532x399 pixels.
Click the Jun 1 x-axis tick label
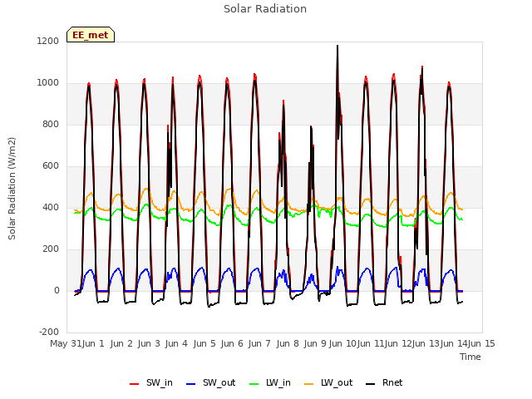click(x=93, y=343)
